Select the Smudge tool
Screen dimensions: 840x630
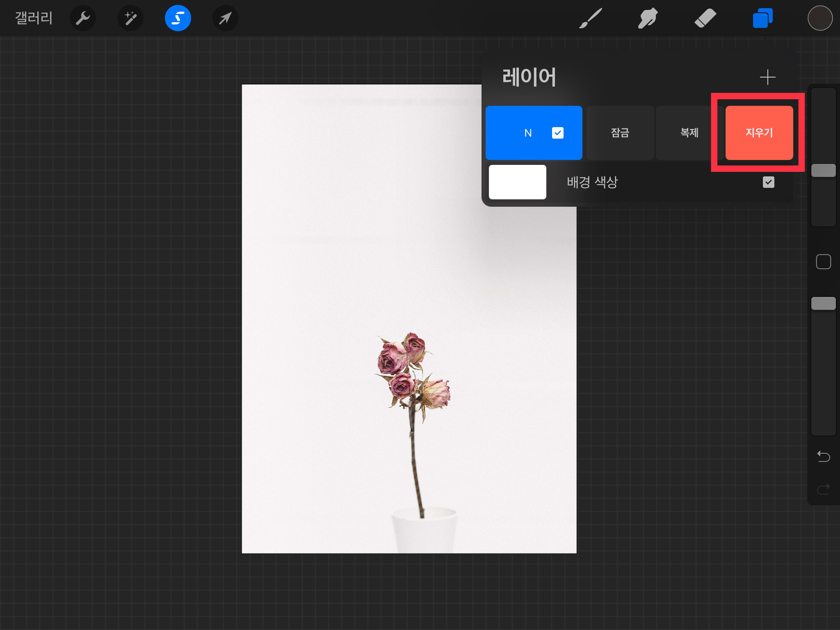(x=648, y=18)
